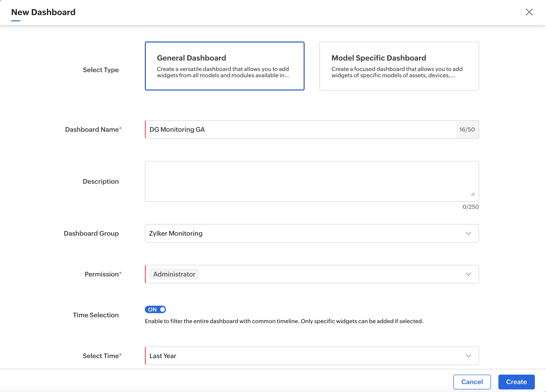Close the New Dashboard dialog

529,12
